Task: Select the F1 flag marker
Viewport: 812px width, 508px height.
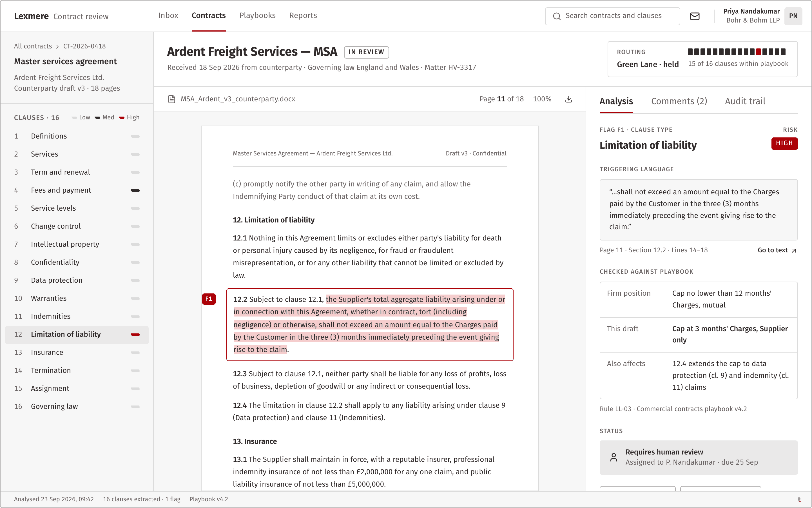Action: click(209, 299)
